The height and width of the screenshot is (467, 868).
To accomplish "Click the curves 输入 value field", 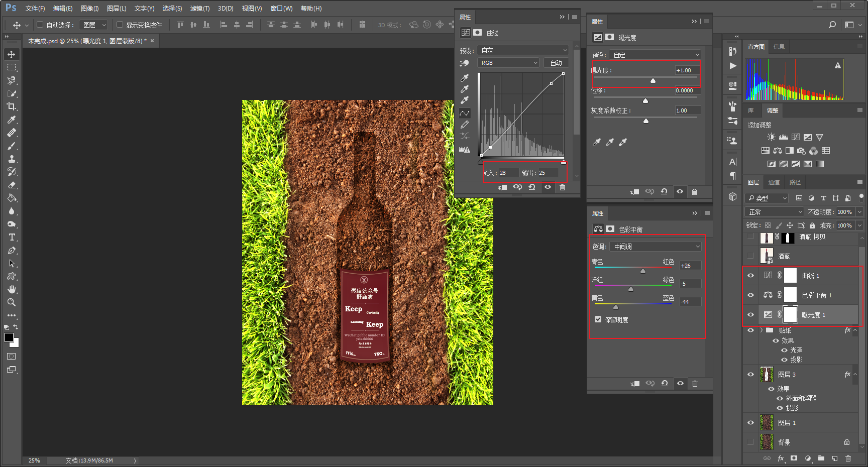I will pyautogui.click(x=509, y=173).
